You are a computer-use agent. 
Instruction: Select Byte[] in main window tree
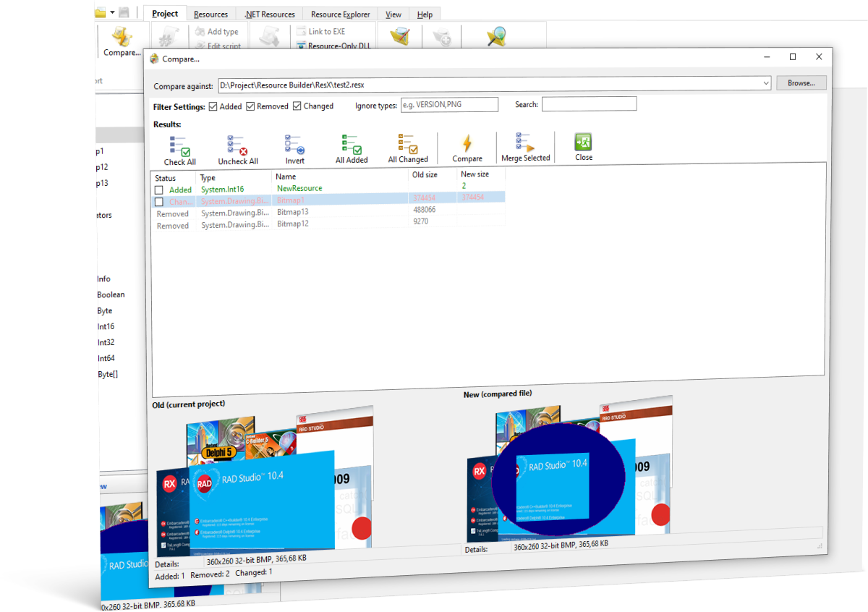click(x=107, y=374)
